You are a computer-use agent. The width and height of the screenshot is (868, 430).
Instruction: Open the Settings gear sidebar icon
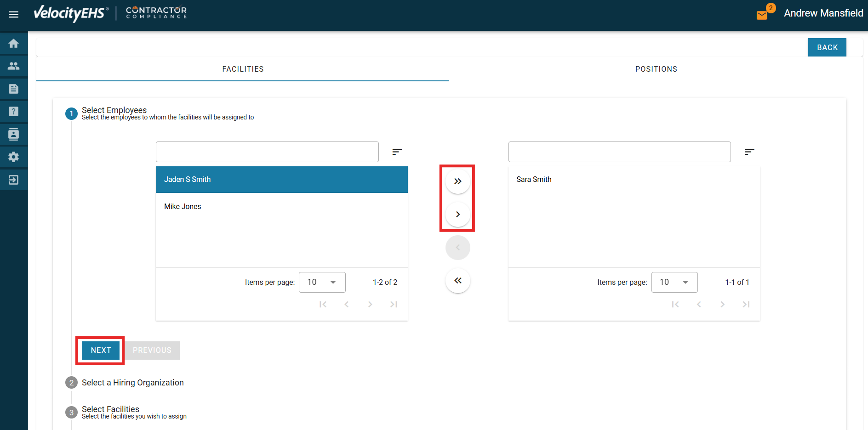[14, 157]
